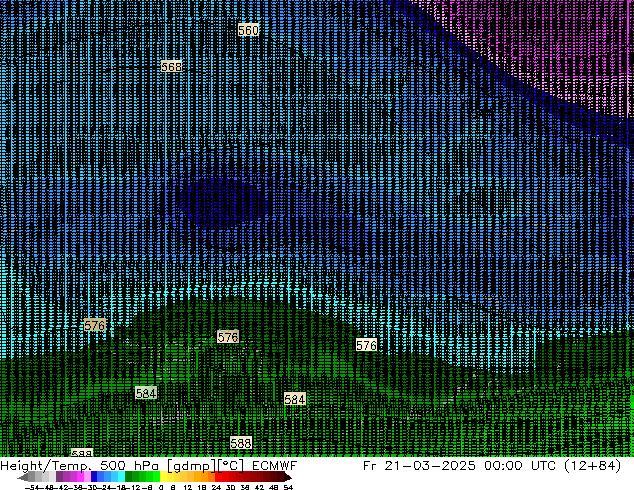This screenshot has height=490, width=634.
Task: Select the rightmost 576 contour label
Action: pos(366,345)
